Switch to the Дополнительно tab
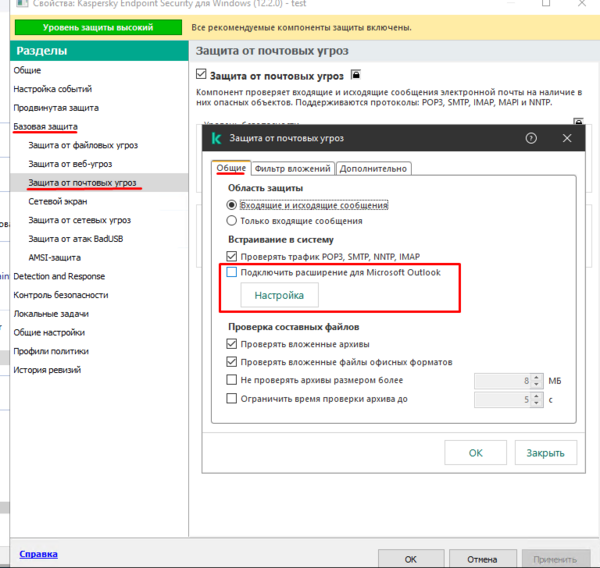The width and height of the screenshot is (600, 568). pos(373,169)
